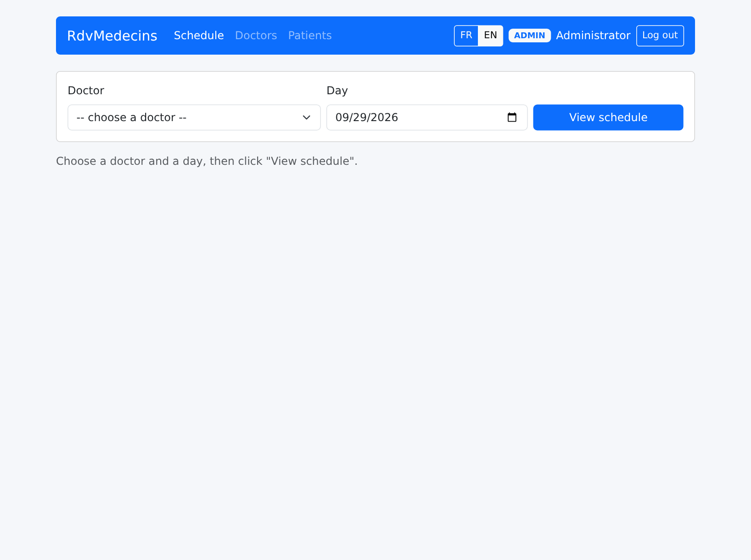Go to the Patients page
This screenshot has width=751, height=560.
click(310, 36)
